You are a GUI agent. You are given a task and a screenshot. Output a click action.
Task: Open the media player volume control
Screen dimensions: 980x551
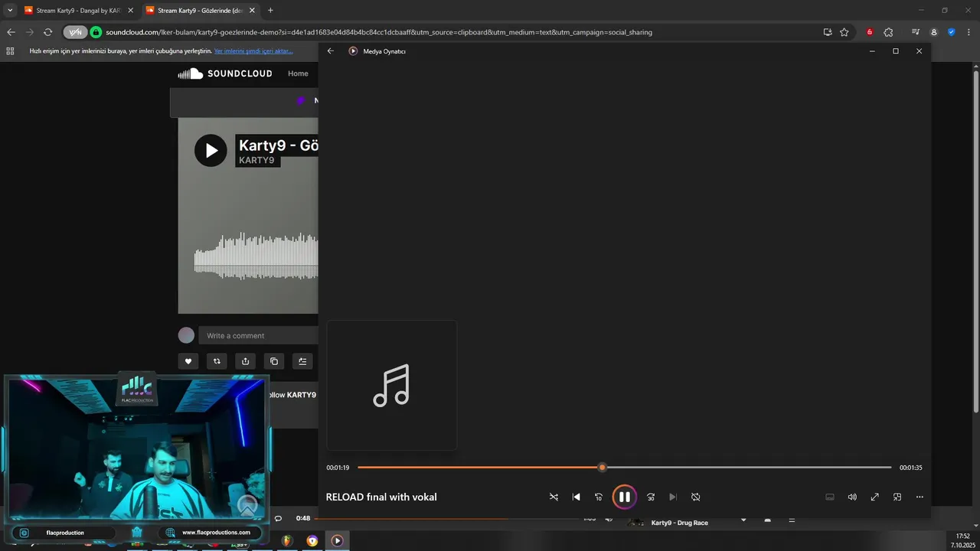point(852,497)
